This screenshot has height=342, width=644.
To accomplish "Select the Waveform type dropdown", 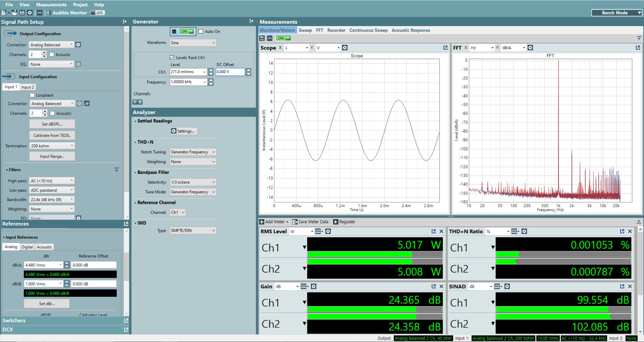I will [x=192, y=42].
